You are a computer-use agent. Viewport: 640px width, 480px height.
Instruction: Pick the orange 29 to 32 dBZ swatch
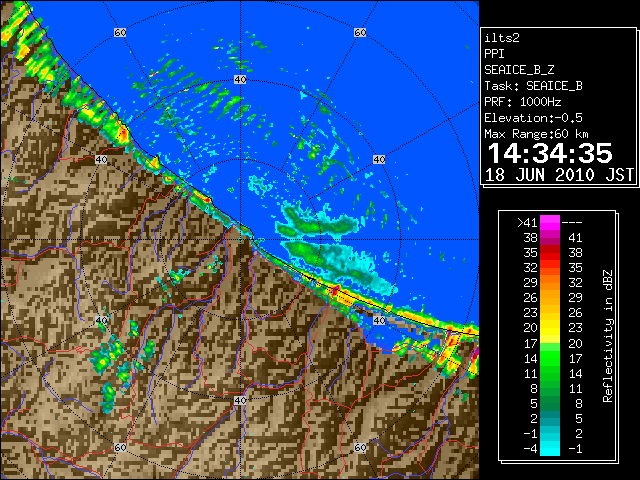point(550,283)
